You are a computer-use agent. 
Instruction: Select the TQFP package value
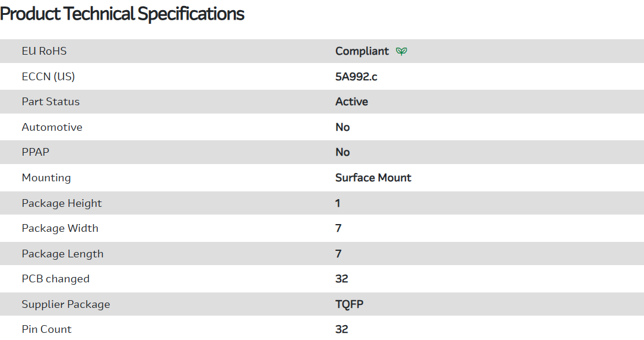349,304
